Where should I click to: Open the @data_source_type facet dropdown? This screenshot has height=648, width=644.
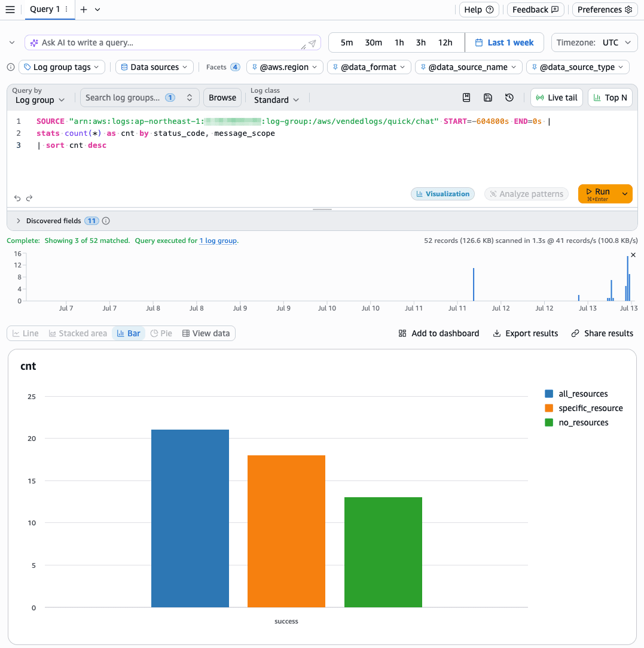[x=578, y=67]
